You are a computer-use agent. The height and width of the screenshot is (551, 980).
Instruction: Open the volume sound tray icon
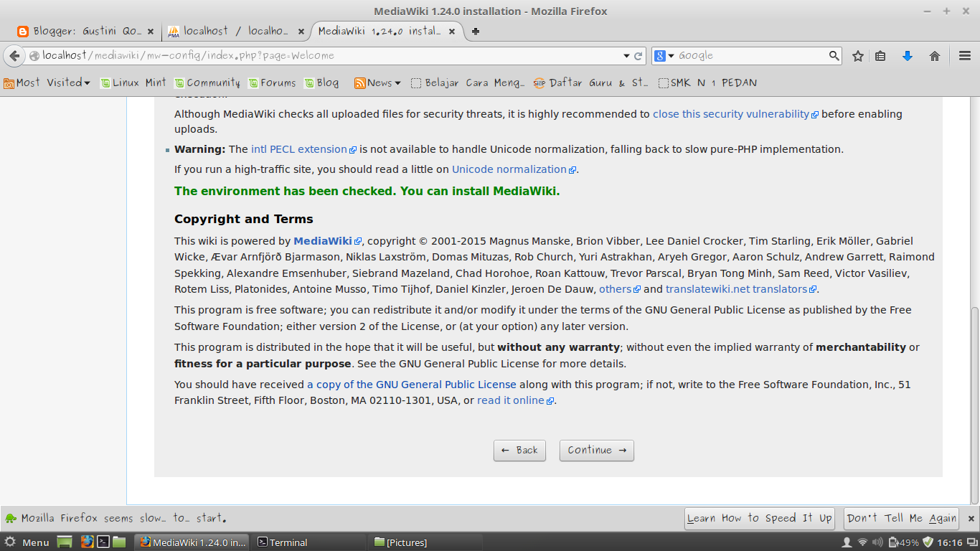tap(878, 542)
